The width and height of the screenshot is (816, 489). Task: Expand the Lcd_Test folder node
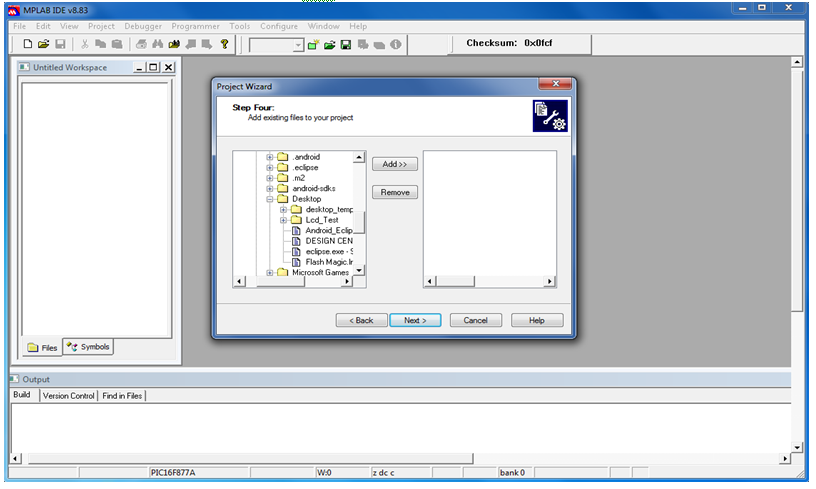pyautogui.click(x=283, y=220)
